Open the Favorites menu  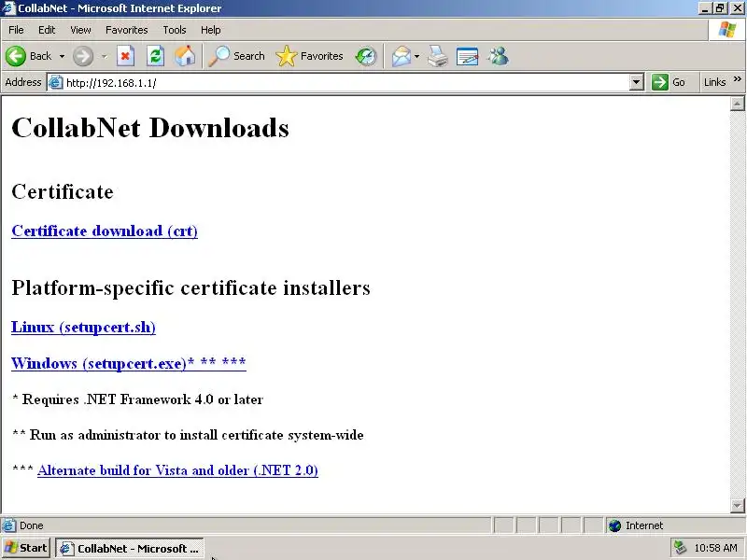[x=127, y=30]
